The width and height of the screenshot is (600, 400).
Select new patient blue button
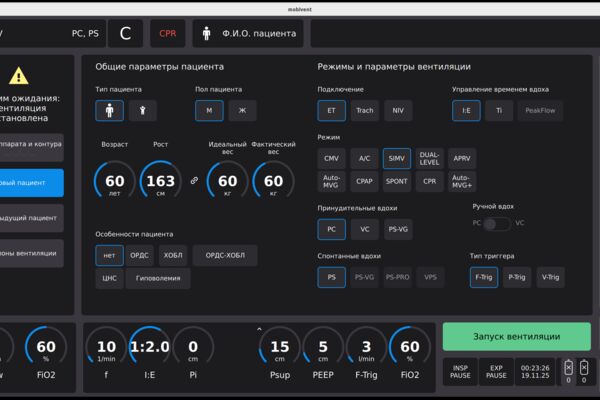coord(31,183)
